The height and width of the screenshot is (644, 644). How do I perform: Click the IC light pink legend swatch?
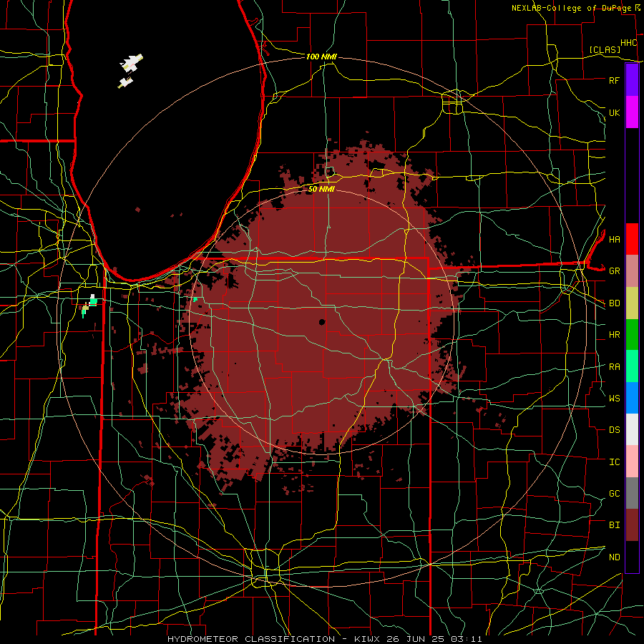[632, 462]
